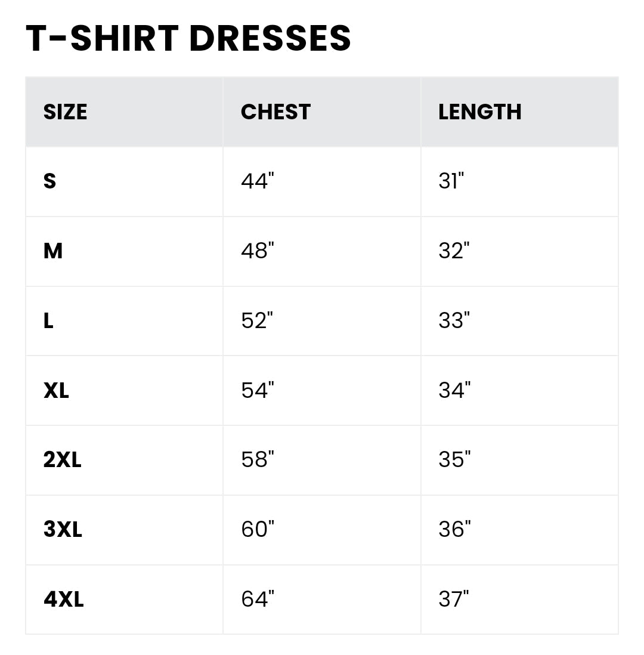Screen dimensions: 644x655
Task: Click the 36" length measurement cell
Action: (454, 530)
